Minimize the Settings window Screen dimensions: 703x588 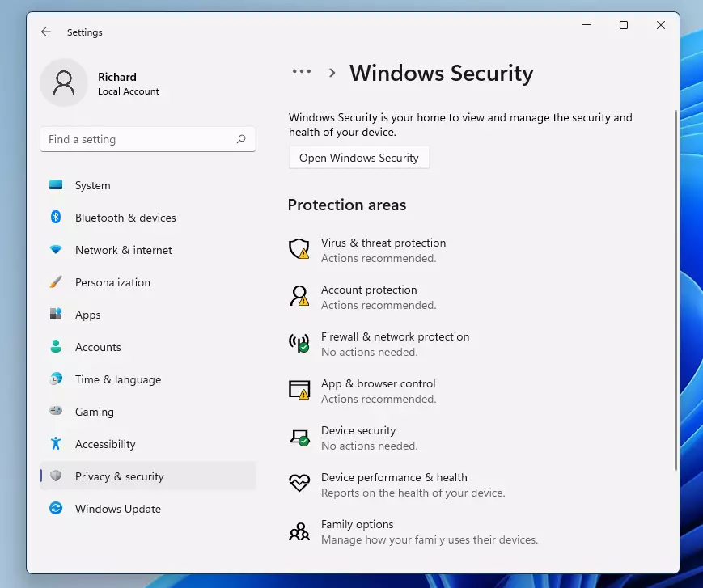click(587, 25)
